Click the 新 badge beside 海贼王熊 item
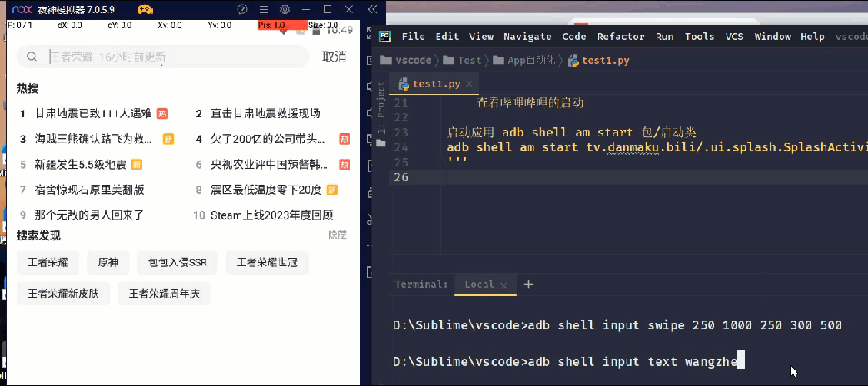This screenshot has width=868, height=386. click(168, 139)
